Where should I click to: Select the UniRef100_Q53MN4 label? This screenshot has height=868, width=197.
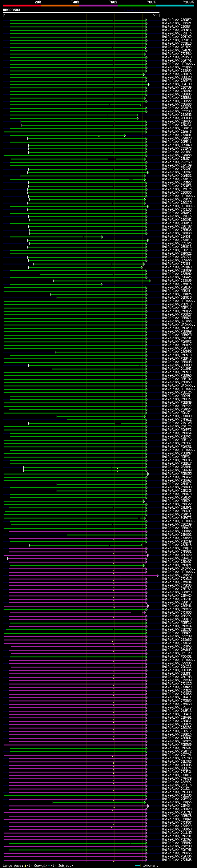177,467
